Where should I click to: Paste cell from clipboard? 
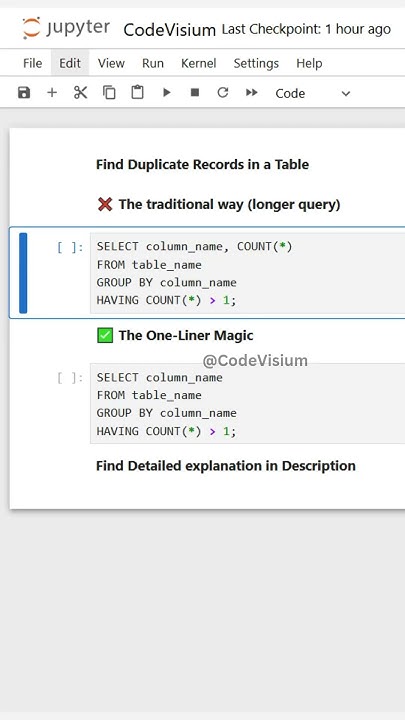(x=137, y=92)
